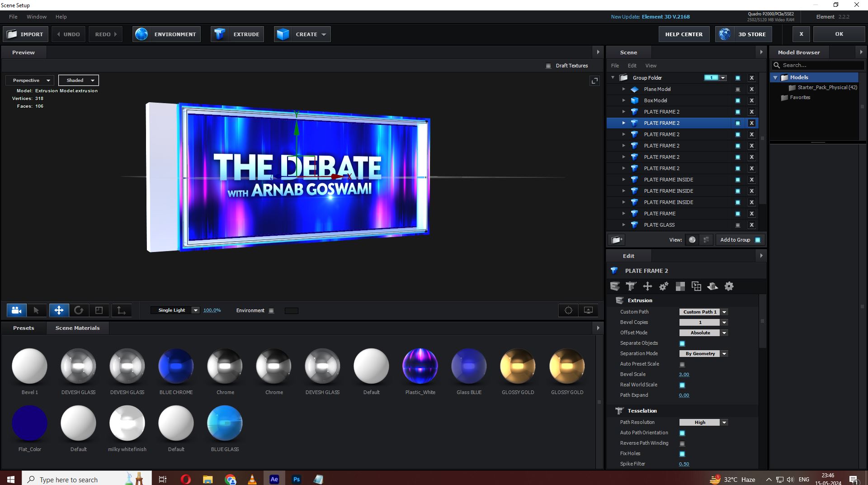
Task: Click the EXTRUDE button
Action: [x=237, y=34]
